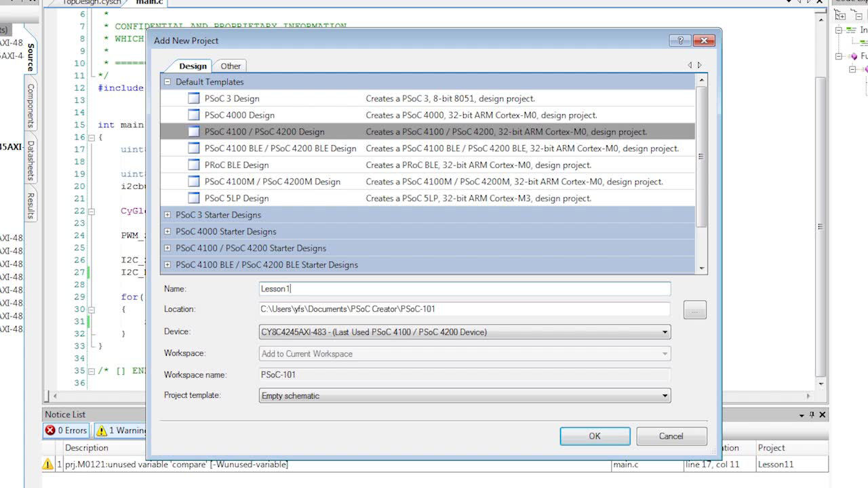The height and width of the screenshot is (488, 868).
Task: Click the Errors filter icon in Notice List
Action: pos(50,430)
